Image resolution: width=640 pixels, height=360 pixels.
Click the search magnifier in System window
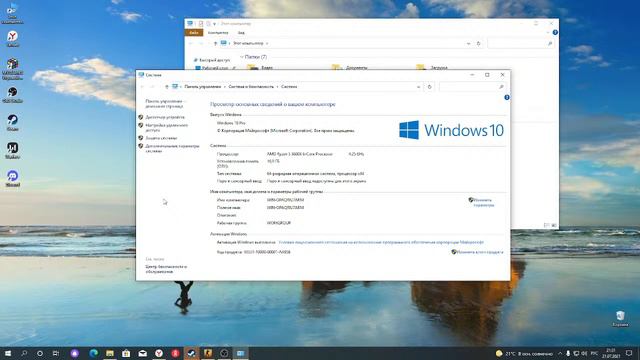501,87
